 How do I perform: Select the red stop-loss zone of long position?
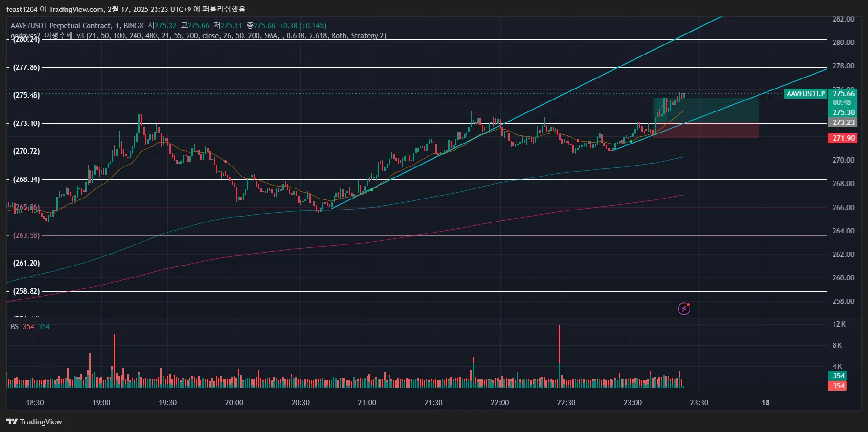point(706,131)
